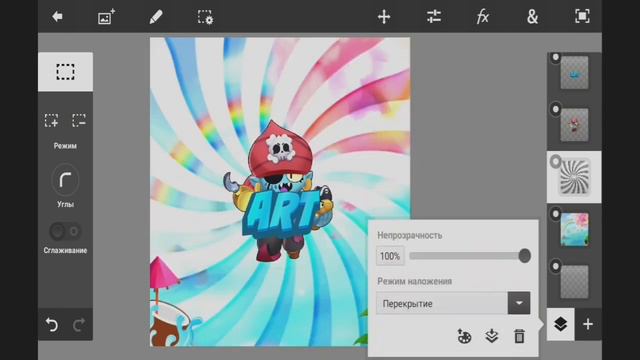640x360 pixels.
Task: Choose subtract-from-selection mode icon
Action: (x=79, y=120)
